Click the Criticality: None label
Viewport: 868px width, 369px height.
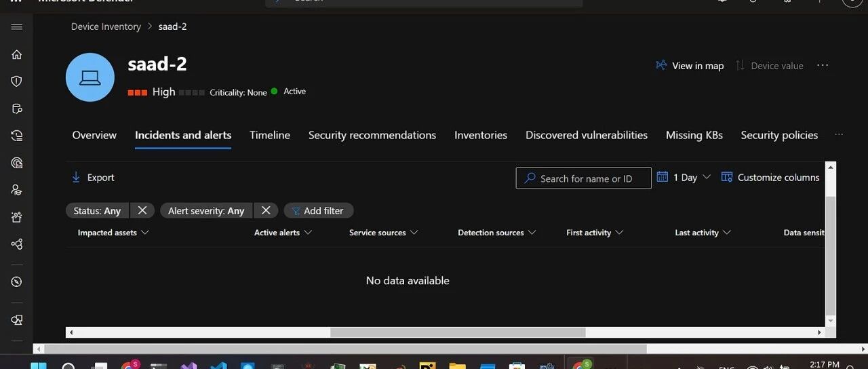point(238,92)
